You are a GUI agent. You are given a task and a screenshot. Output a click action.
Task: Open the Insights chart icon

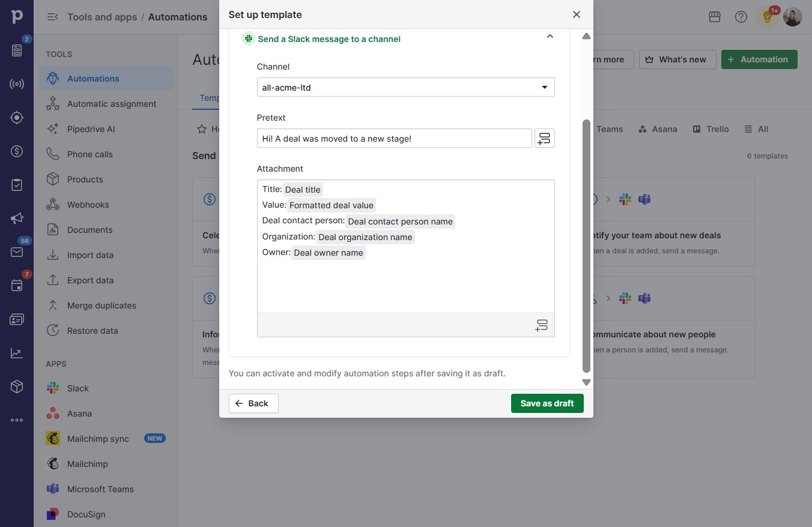17,353
